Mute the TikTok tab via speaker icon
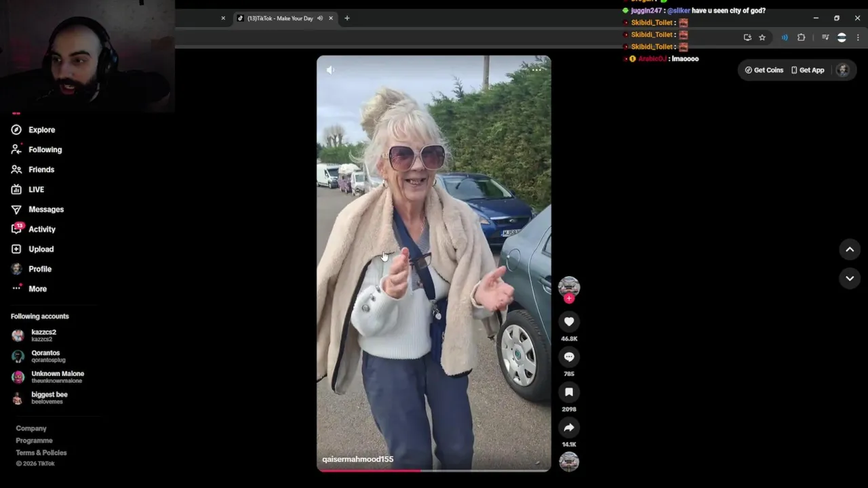This screenshot has width=868, height=488. click(x=320, y=18)
